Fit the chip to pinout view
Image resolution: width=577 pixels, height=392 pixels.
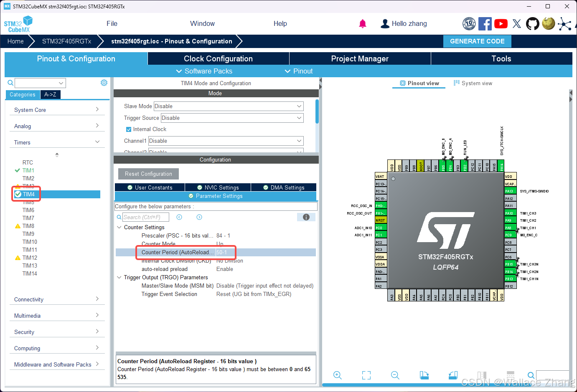pos(366,375)
